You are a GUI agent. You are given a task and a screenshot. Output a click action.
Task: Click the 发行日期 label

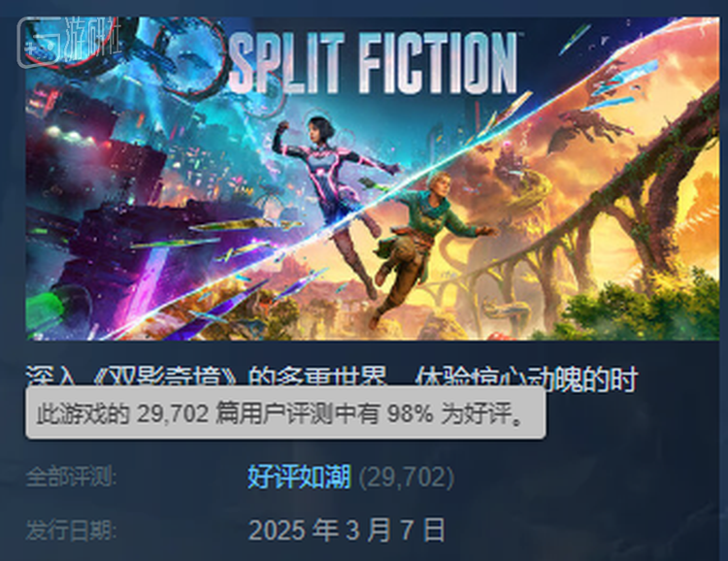[x=71, y=530]
